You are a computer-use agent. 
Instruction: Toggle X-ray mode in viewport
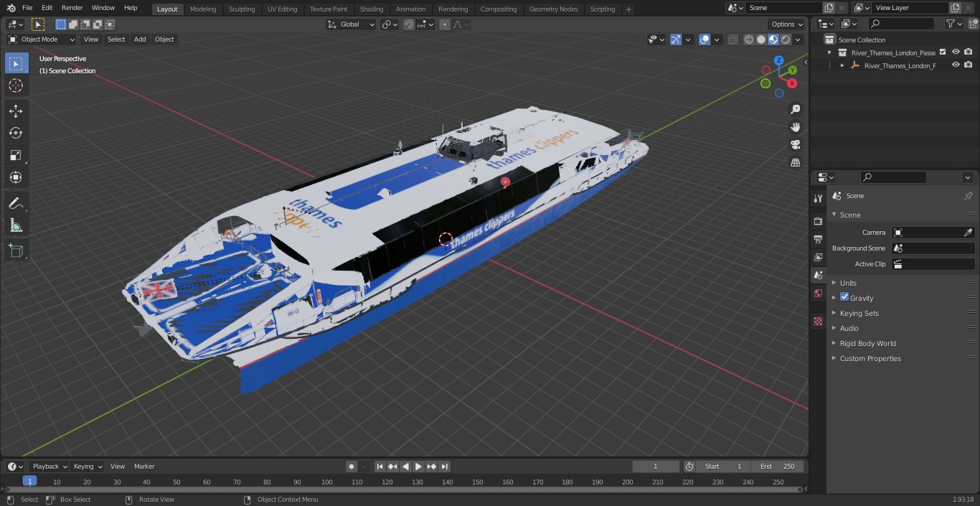pyautogui.click(x=732, y=40)
